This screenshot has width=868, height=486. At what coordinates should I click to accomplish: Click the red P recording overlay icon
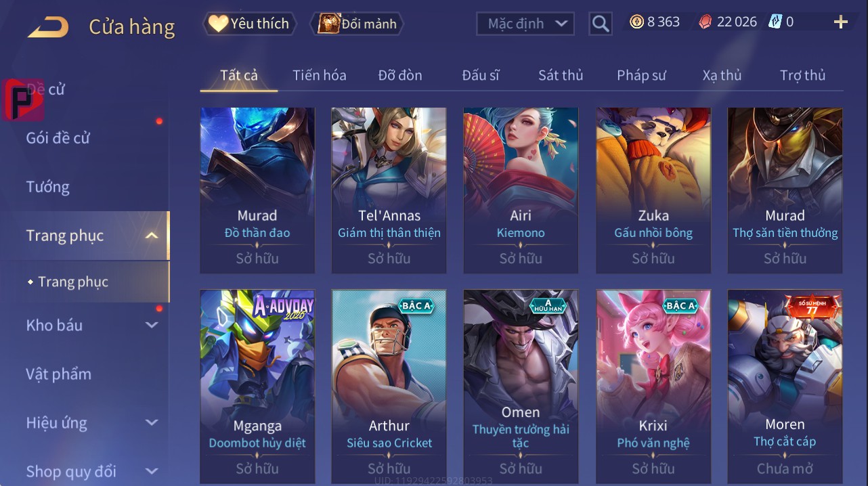(x=23, y=100)
